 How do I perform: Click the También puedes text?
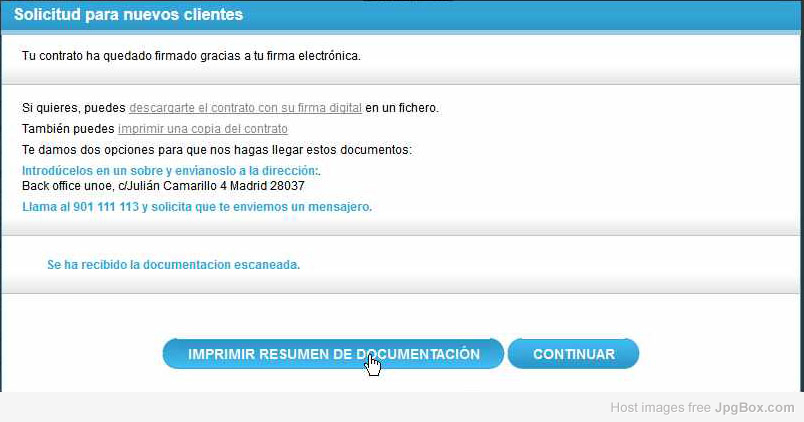coord(68,129)
